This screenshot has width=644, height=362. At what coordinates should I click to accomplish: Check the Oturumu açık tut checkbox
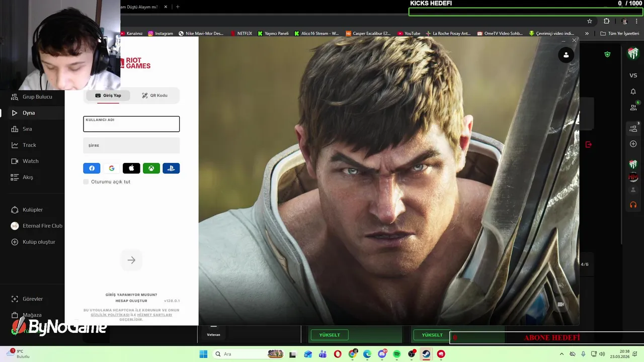coord(86,182)
